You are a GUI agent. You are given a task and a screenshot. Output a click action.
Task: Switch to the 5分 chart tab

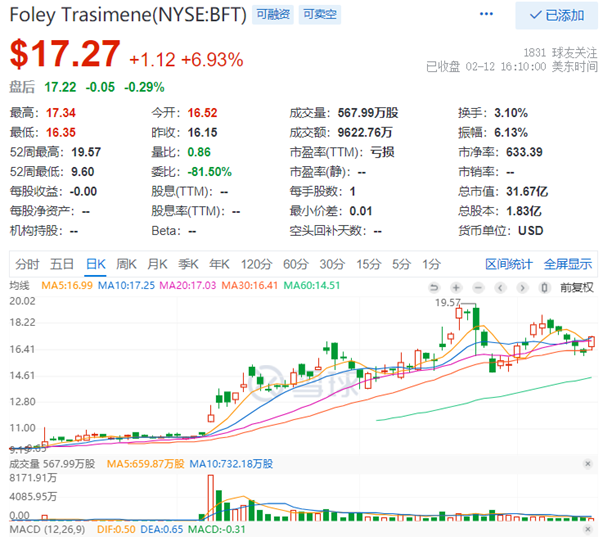[x=401, y=264]
